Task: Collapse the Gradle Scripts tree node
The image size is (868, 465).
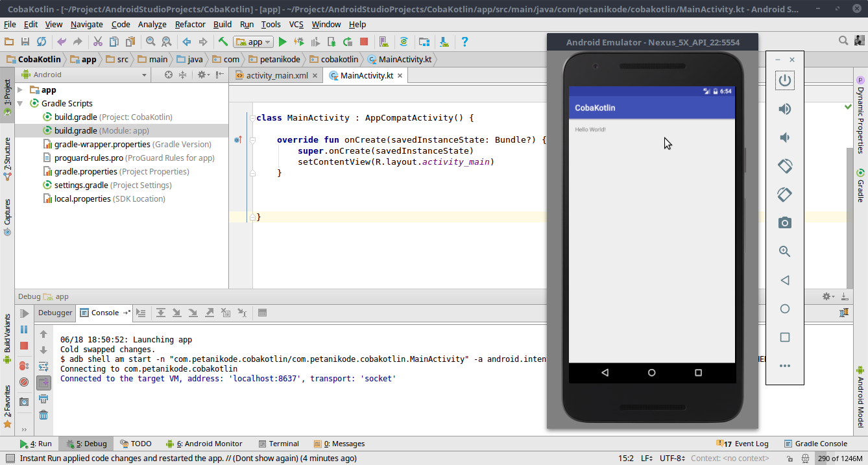Action: pyautogui.click(x=20, y=103)
